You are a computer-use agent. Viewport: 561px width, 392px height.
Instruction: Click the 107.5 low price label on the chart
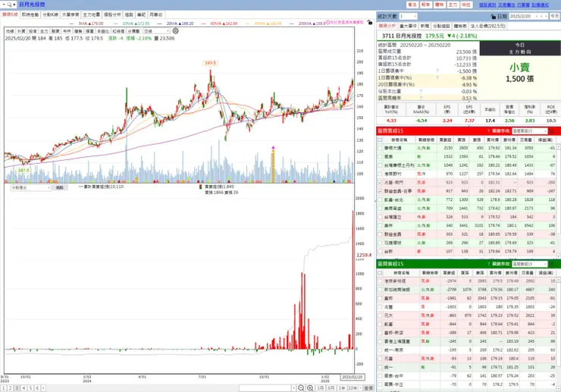click(x=24, y=171)
